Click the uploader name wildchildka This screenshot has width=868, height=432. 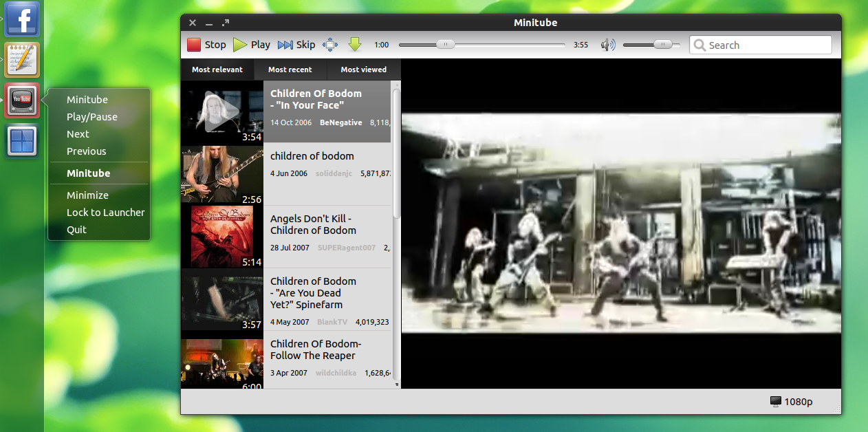tap(336, 373)
